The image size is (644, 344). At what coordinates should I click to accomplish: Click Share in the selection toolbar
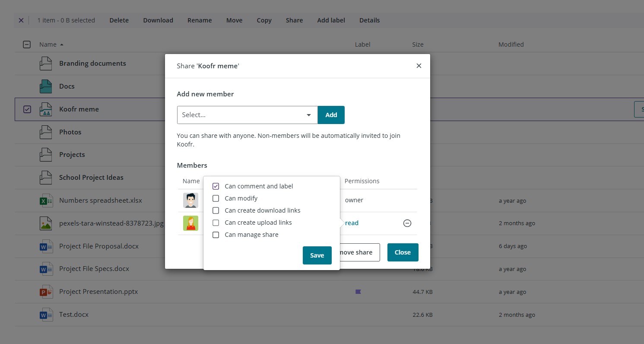pyautogui.click(x=295, y=20)
